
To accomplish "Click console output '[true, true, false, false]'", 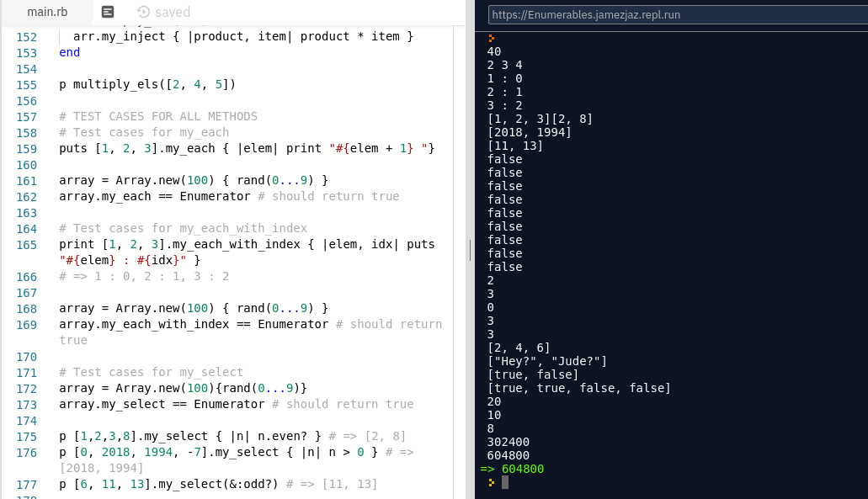I will coord(578,389).
